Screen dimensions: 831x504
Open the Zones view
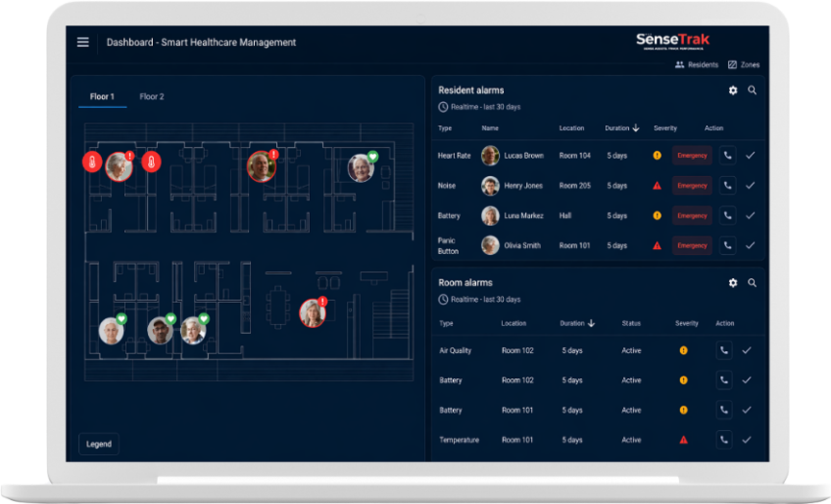point(744,64)
